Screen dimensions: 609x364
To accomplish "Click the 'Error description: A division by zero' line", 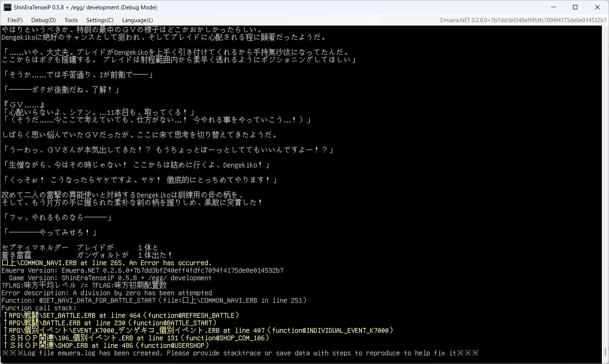I will pos(107,293).
